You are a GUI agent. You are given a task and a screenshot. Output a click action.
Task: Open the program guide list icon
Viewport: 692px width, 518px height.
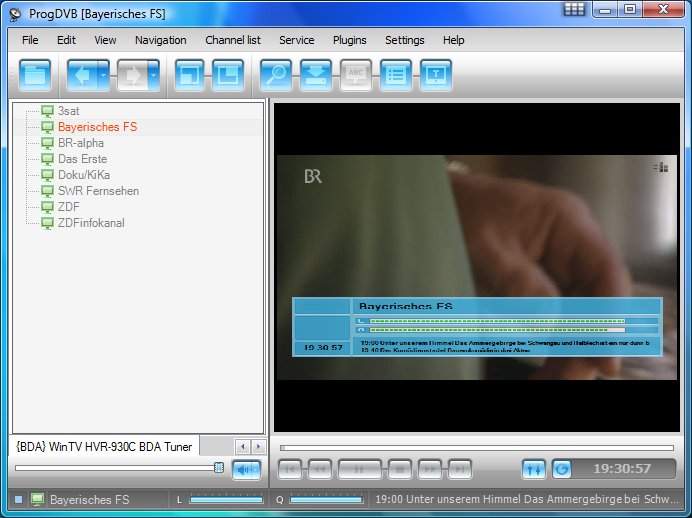[395, 75]
